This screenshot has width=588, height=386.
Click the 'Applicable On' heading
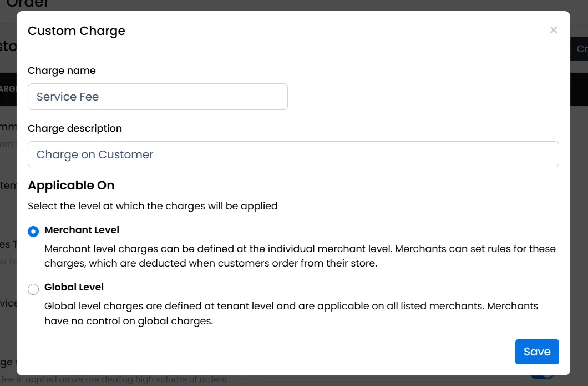[x=71, y=185]
